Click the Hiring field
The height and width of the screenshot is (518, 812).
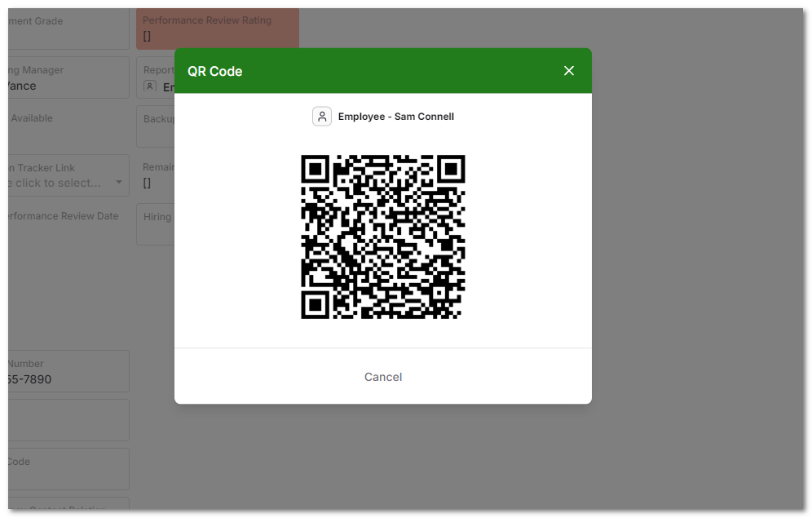coord(157,224)
